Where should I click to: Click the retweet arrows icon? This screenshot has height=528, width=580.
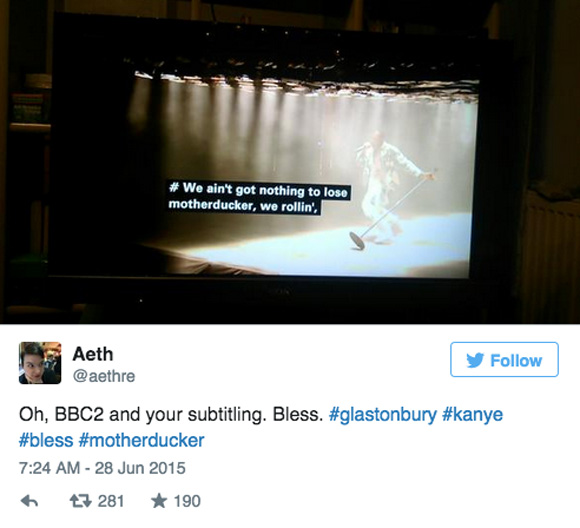[x=81, y=501]
